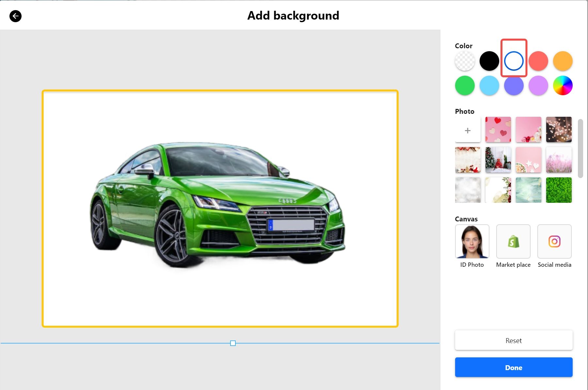Select the light blue background swatch
Image resolution: width=588 pixels, height=390 pixels.
pyautogui.click(x=489, y=85)
